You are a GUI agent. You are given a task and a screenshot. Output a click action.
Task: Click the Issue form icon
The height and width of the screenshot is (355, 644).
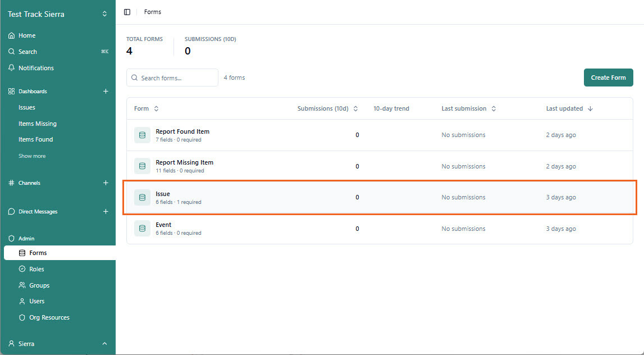coord(142,197)
